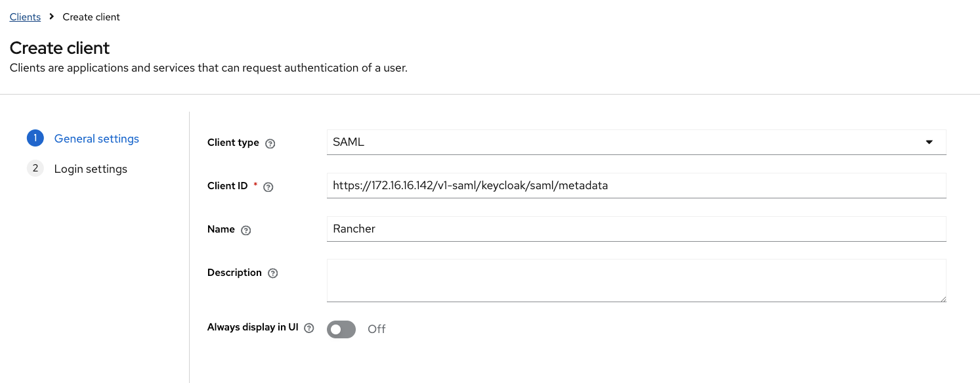Focus the Name field containing Rancher
Screen dimensions: 980x383
[635, 229]
